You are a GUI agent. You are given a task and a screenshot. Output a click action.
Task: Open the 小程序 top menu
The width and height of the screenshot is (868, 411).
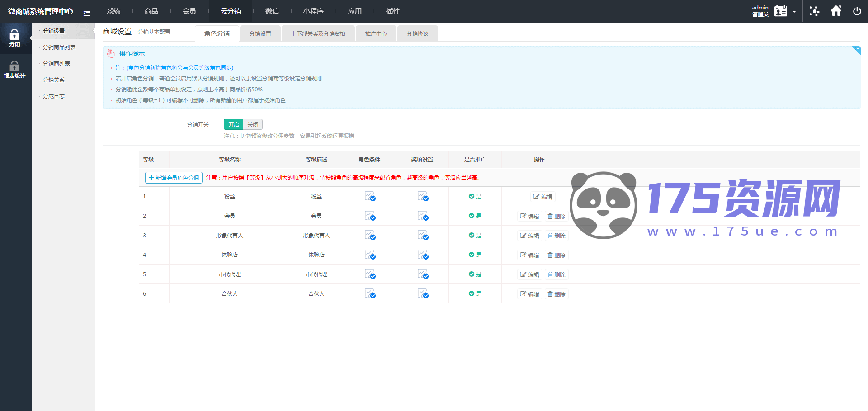tap(313, 11)
